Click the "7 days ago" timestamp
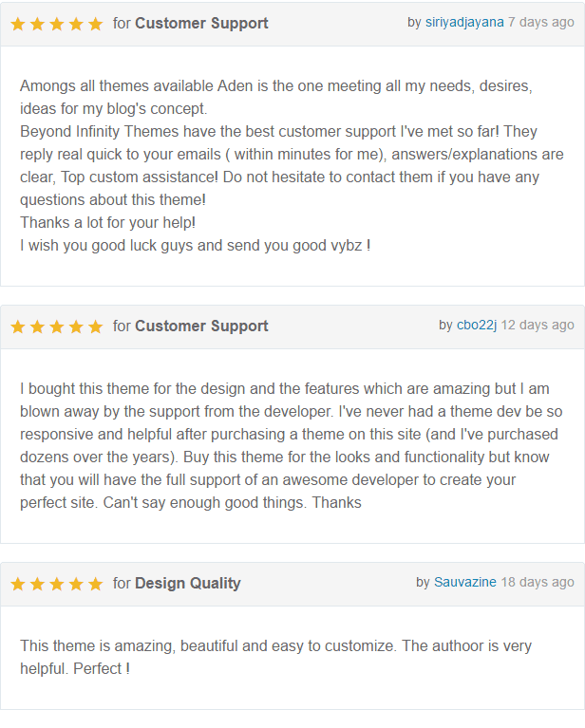Image resolution: width=585 pixels, height=728 pixels. (541, 22)
